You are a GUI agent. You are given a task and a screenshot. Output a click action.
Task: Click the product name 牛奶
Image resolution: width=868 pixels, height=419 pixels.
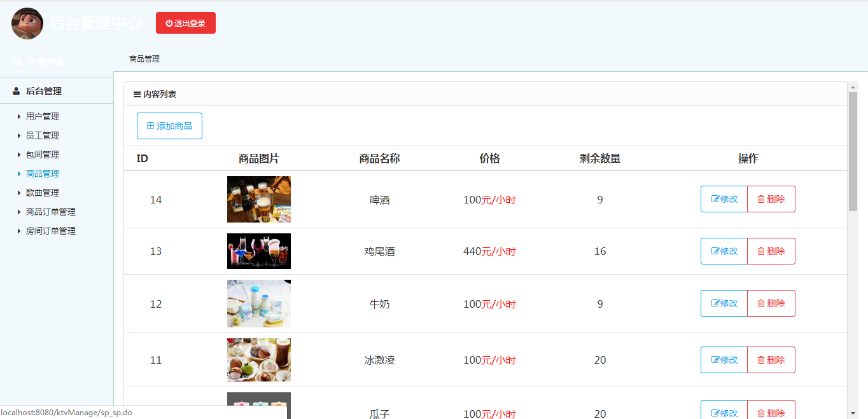click(380, 304)
